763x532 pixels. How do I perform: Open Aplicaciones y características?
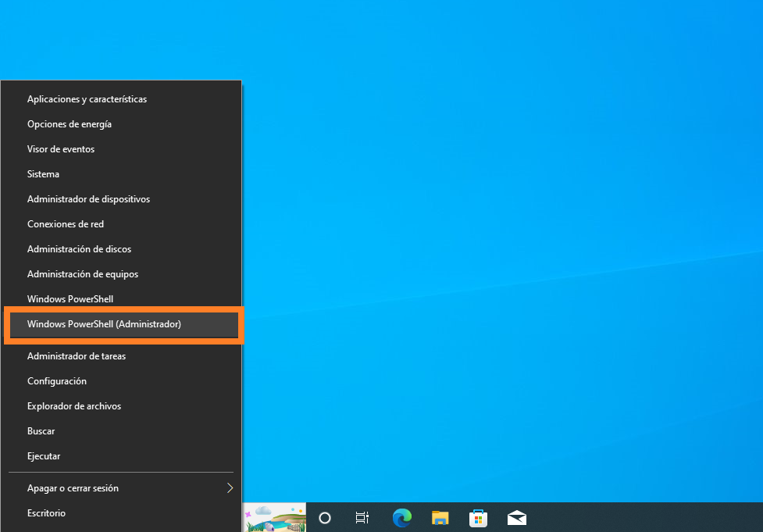[x=87, y=99]
